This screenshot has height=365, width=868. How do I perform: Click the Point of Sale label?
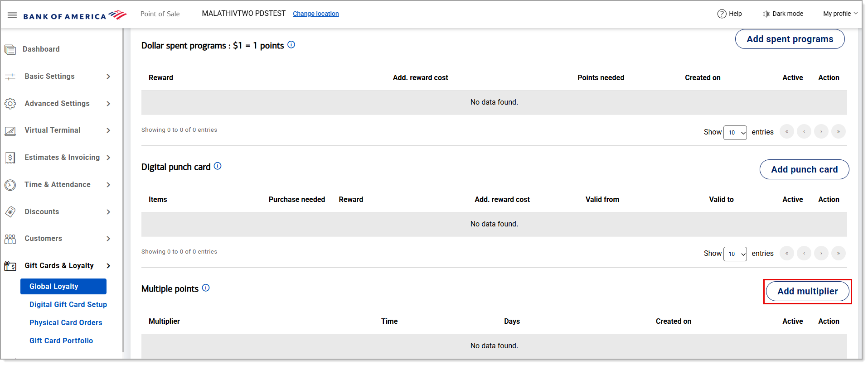pos(160,14)
